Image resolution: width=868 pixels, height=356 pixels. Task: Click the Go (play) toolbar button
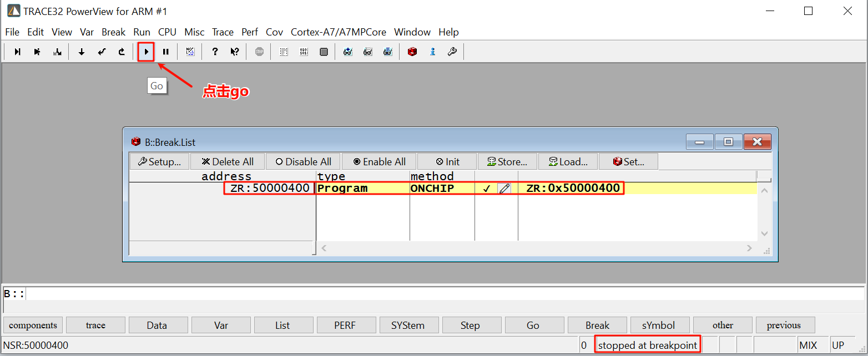(x=146, y=52)
